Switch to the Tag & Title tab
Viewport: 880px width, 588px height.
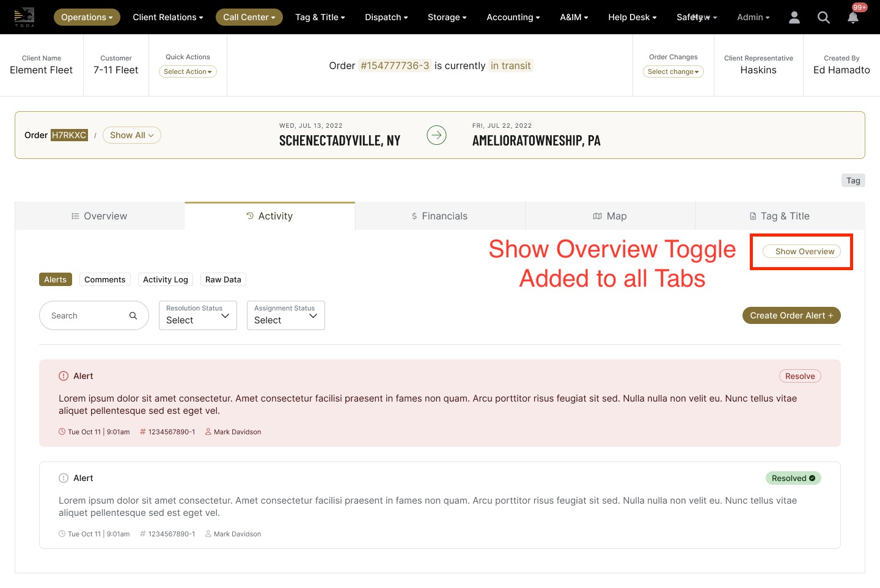point(780,216)
